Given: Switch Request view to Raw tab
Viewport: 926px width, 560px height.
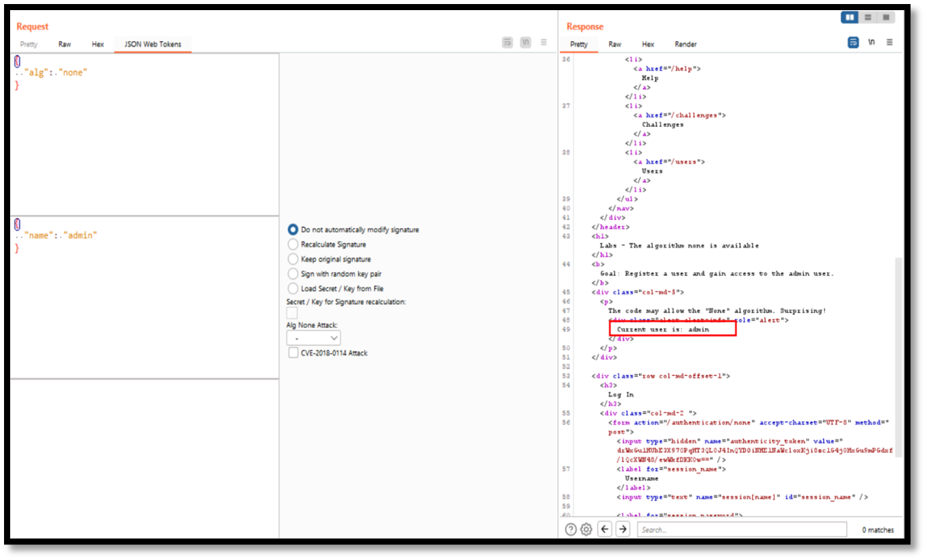Looking at the screenshot, I should [x=65, y=45].
